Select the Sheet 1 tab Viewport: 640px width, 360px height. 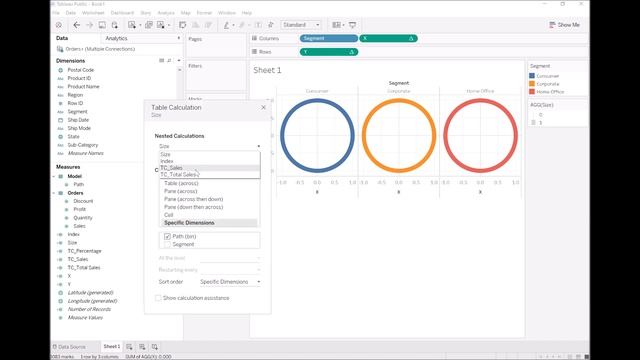tap(111, 347)
